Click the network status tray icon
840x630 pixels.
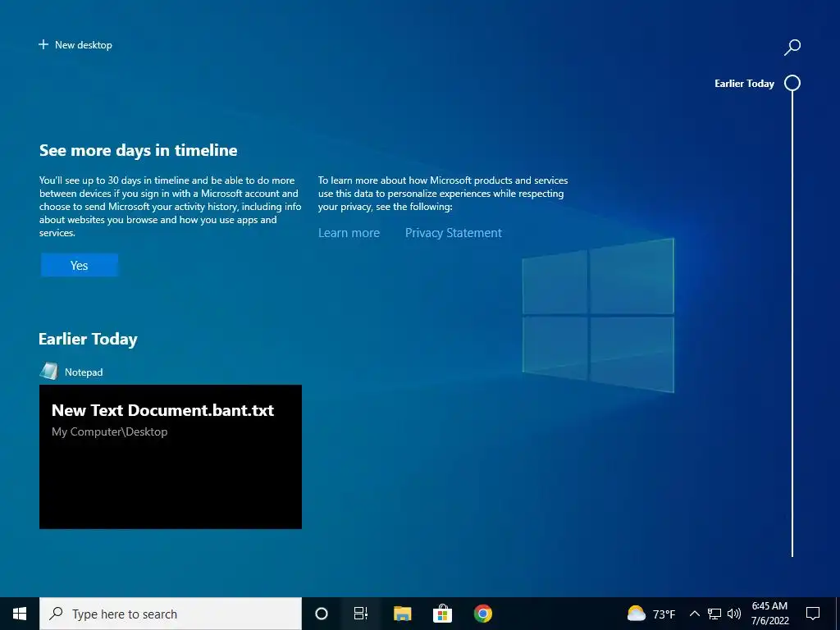714,614
